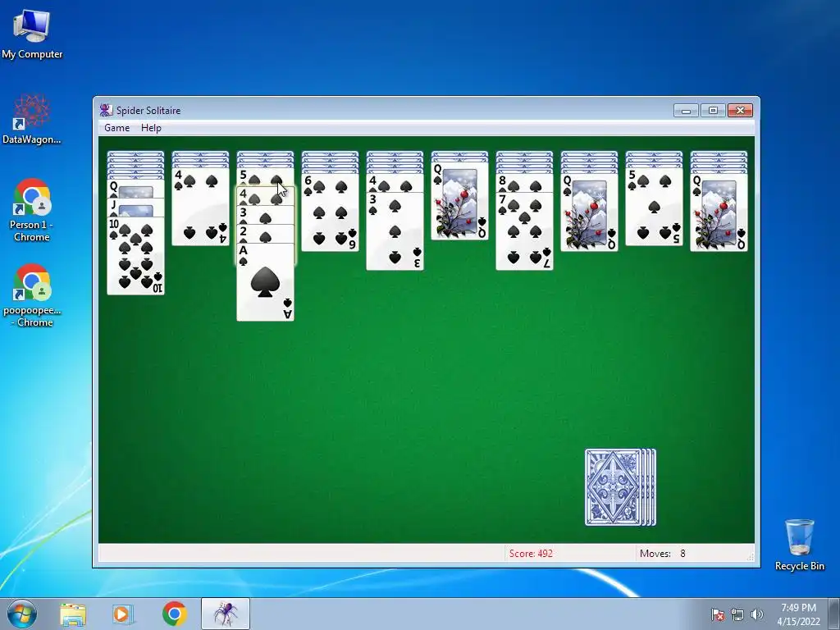Image resolution: width=840 pixels, height=630 pixels.
Task: Open the Recycle Bin
Action: click(799, 545)
